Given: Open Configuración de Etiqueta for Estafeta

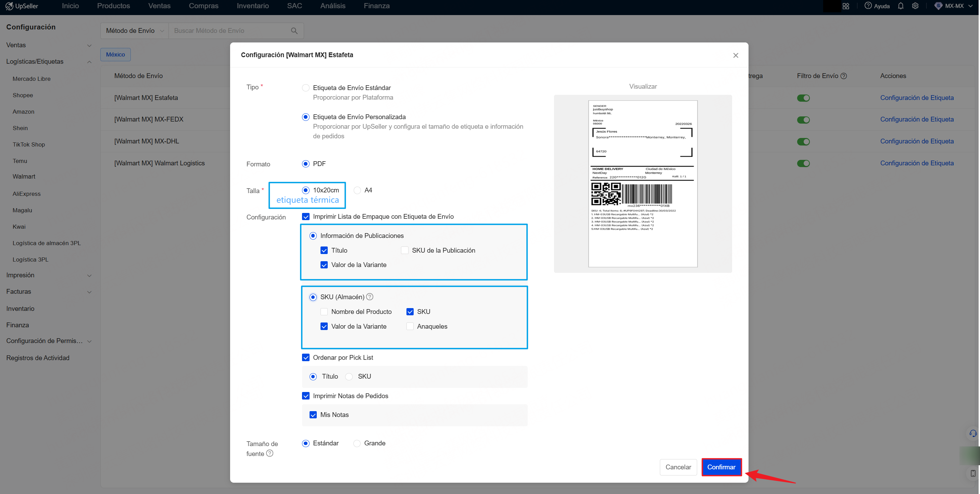Looking at the screenshot, I should [917, 97].
